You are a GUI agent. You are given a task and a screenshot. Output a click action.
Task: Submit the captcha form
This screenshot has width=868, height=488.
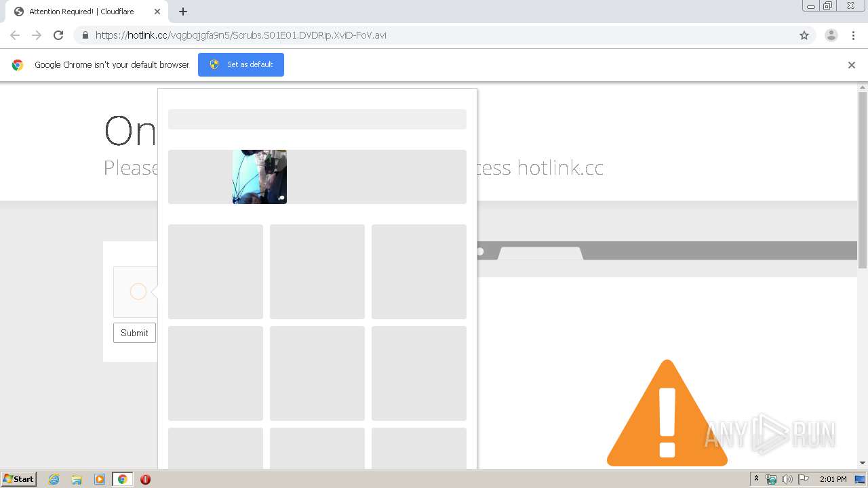(134, 333)
